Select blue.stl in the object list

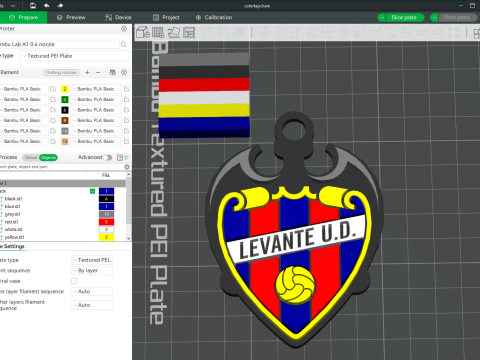(x=12, y=206)
